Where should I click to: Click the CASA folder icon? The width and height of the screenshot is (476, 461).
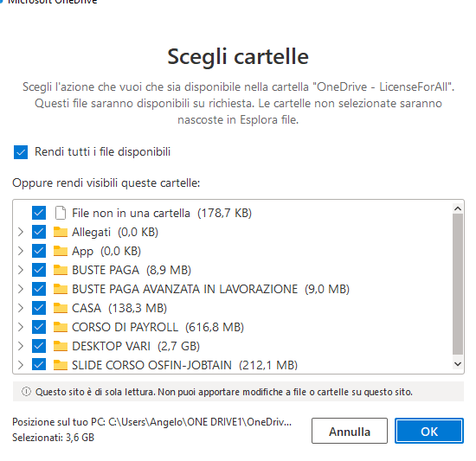pos(61,308)
